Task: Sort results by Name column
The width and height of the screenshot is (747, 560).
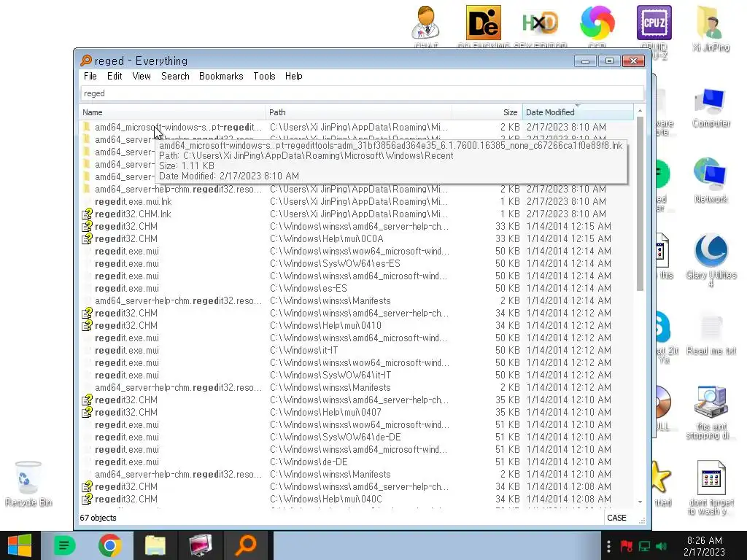Action: click(172, 112)
